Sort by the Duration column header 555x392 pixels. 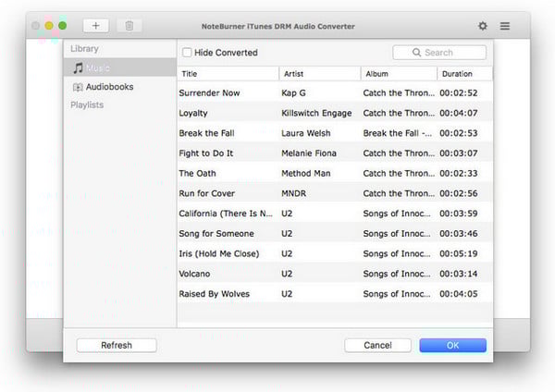coord(464,74)
